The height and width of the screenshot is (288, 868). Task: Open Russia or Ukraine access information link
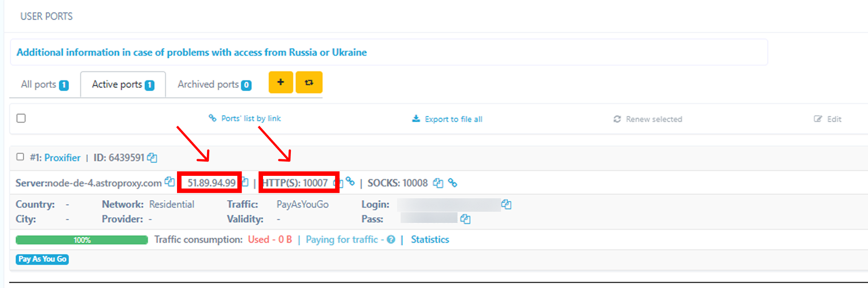[x=191, y=52]
